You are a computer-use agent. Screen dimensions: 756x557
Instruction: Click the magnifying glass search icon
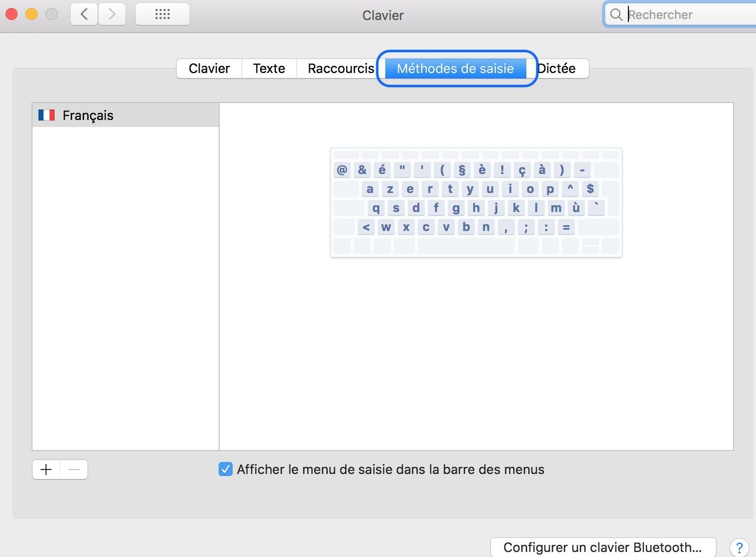[x=616, y=15]
